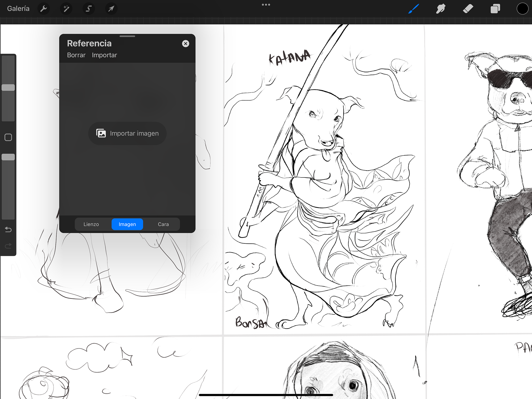Switch reference to Cara tab
The width and height of the screenshot is (532, 399).
click(163, 224)
